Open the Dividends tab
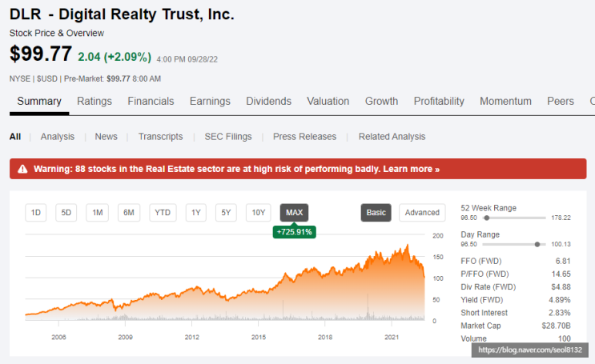 pyautogui.click(x=268, y=102)
